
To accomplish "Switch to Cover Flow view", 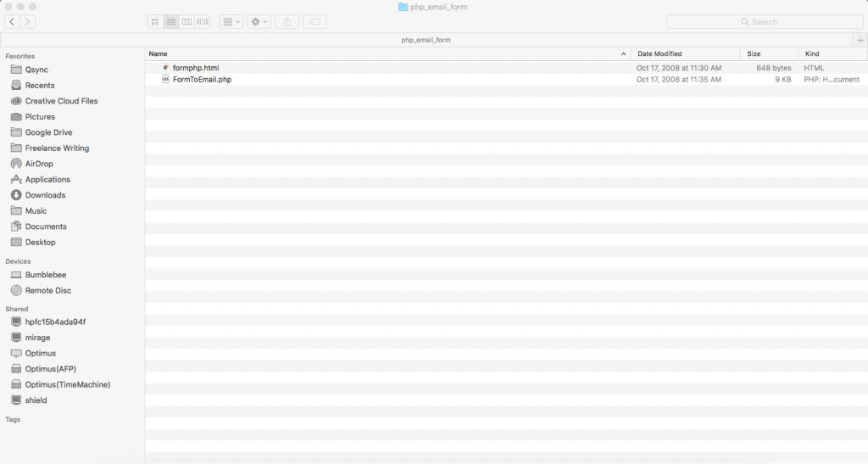I will (203, 21).
